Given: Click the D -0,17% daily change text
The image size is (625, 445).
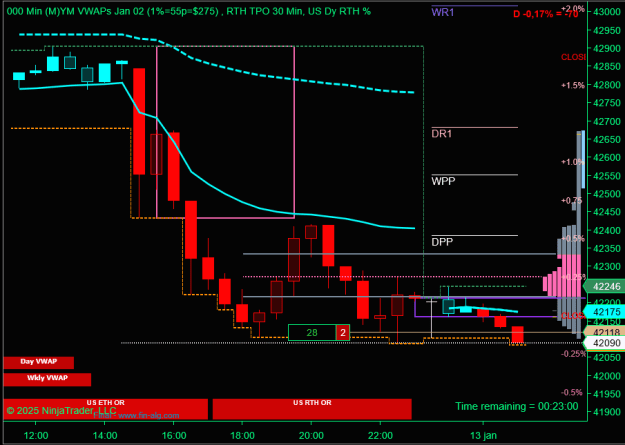Looking at the screenshot, I should (546, 15).
